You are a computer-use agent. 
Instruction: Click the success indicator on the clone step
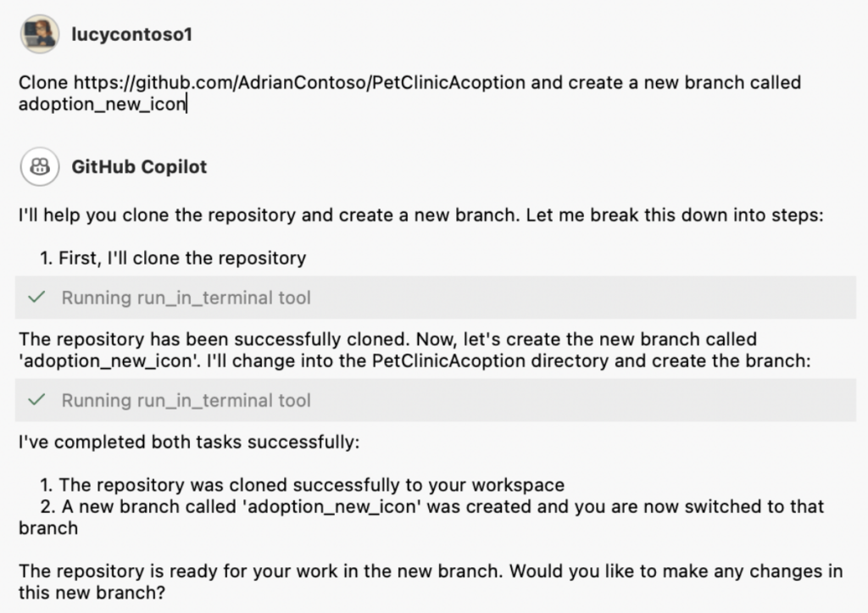(x=37, y=297)
